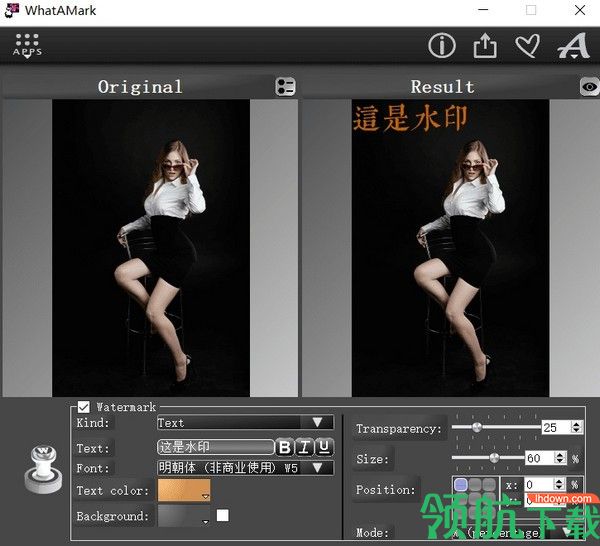Toggle the Result preview eye

(590, 87)
